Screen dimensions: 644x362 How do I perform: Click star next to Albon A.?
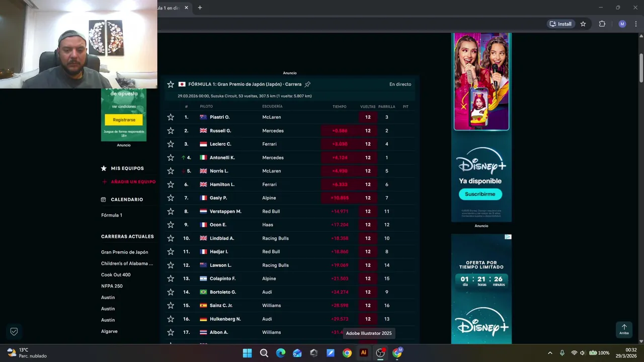(x=171, y=332)
